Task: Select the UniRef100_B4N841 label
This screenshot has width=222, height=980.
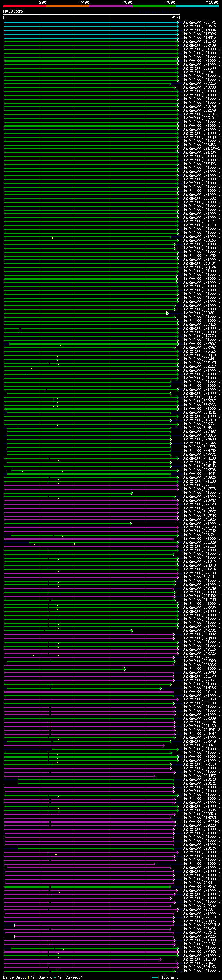Action: point(199,428)
